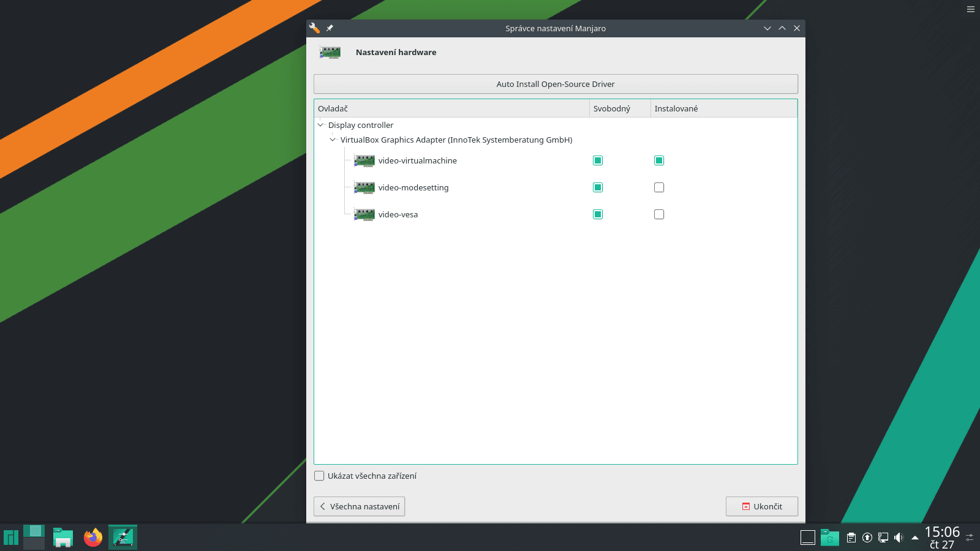Toggle Instalované checkbox for video-virtualmachine
The image size is (980, 551).
(x=659, y=160)
